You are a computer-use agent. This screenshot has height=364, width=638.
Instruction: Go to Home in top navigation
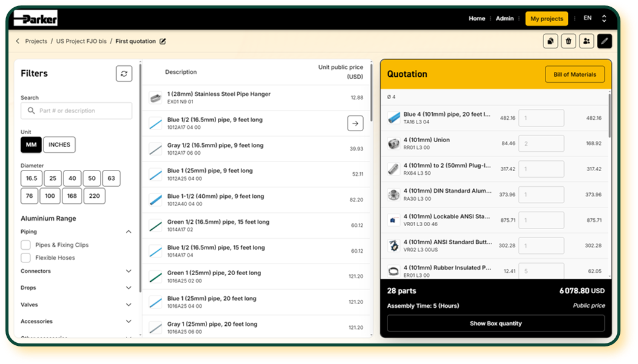coord(476,19)
